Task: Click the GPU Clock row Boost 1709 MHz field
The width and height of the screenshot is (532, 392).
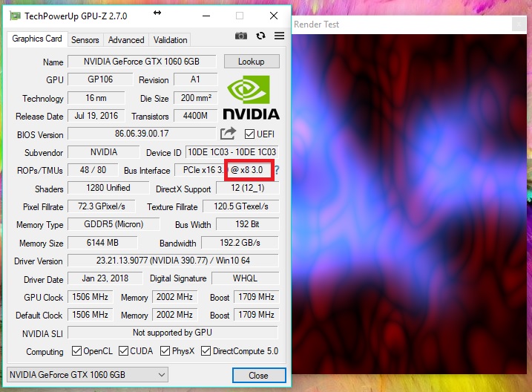Action: (257, 297)
